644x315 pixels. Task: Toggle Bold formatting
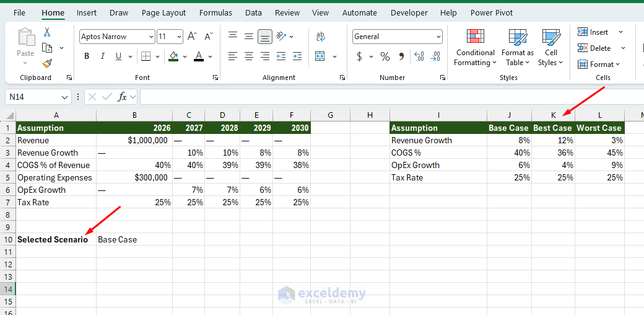(87, 56)
